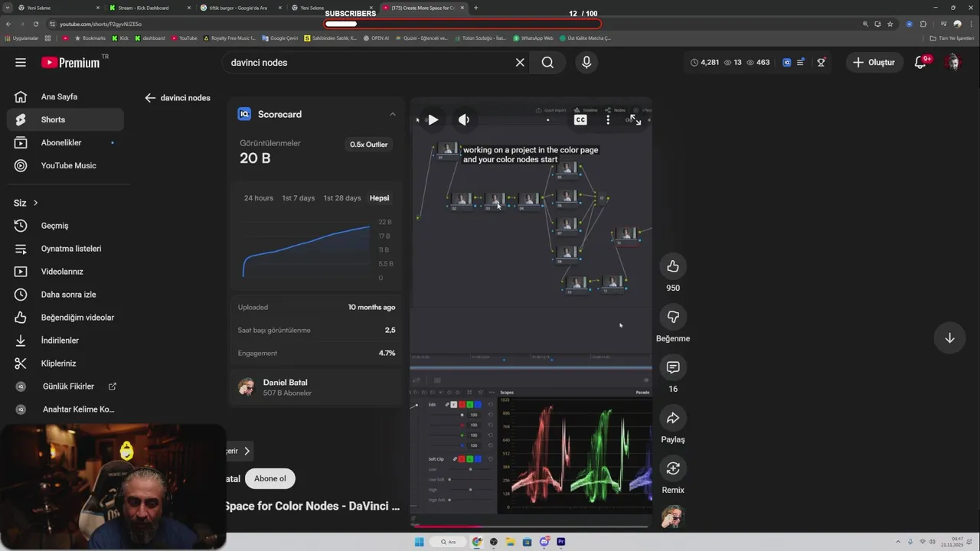Select the 24 hours range tab
The image size is (980, 551).
[258, 198]
